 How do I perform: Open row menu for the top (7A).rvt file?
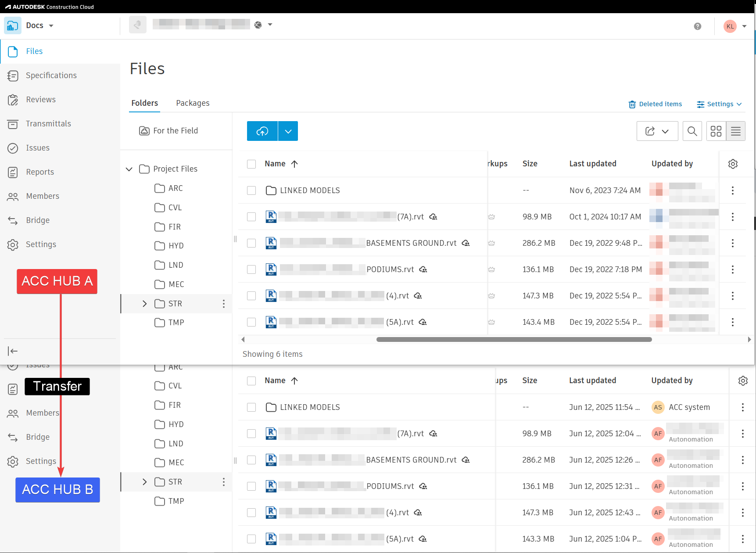pyautogui.click(x=733, y=217)
